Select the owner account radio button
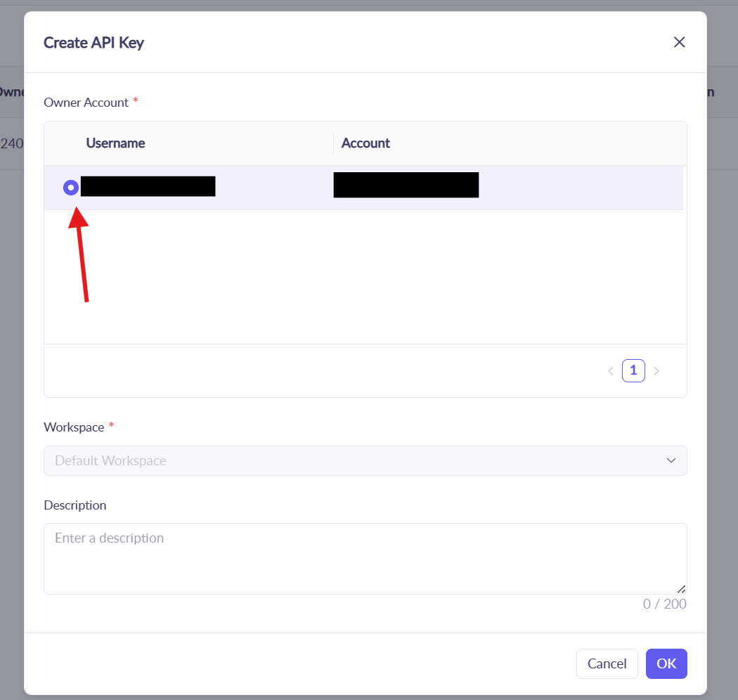Image resolution: width=738 pixels, height=700 pixels. coord(71,188)
